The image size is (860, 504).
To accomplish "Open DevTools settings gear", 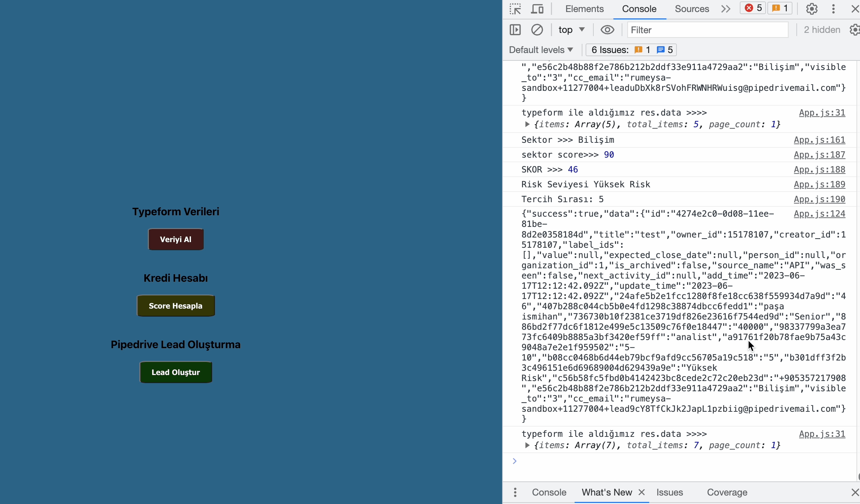I will click(x=812, y=9).
